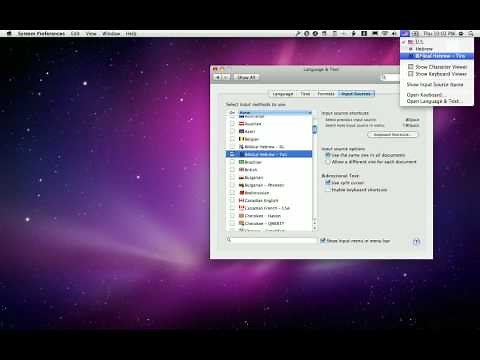Select Allow a different one for each document
Viewport: 480px width, 360px height.
tap(328, 162)
